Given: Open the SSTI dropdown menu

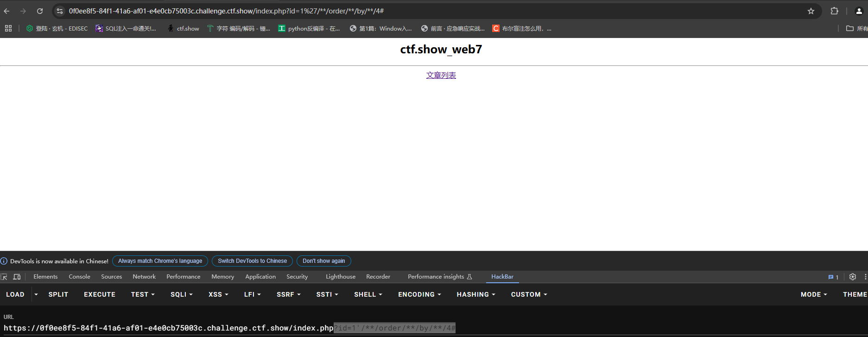Looking at the screenshot, I should point(327,294).
